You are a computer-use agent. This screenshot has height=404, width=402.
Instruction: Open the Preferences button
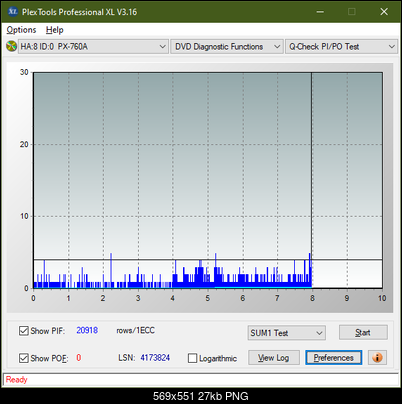[x=333, y=358]
